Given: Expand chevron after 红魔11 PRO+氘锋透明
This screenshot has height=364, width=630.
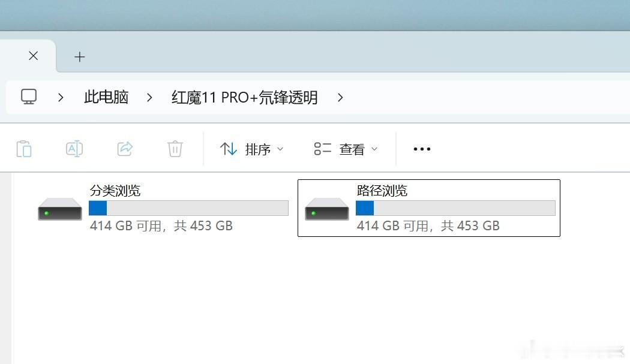Looking at the screenshot, I should (340, 97).
